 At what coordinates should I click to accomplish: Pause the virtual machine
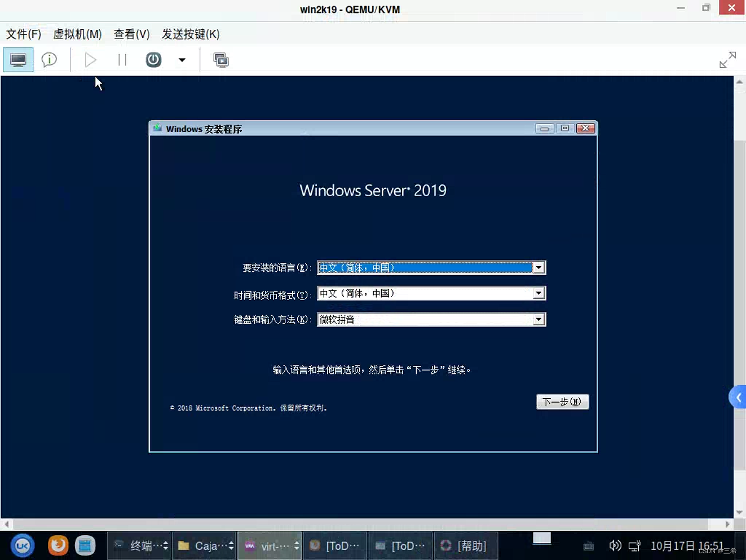[122, 60]
